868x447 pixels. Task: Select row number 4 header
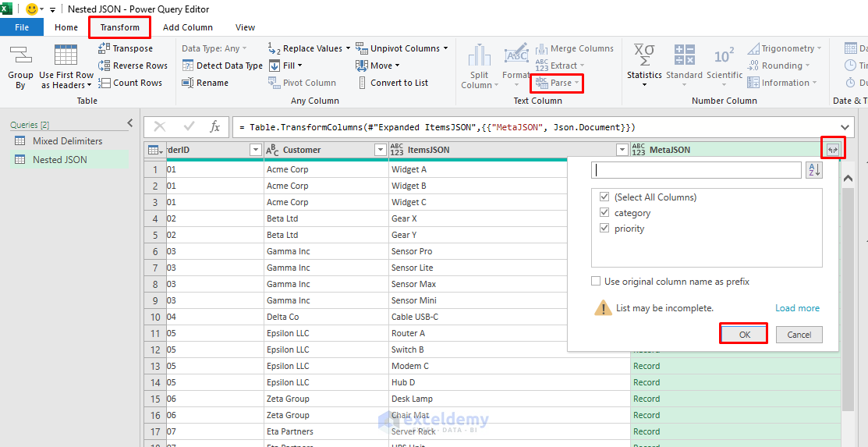155,218
